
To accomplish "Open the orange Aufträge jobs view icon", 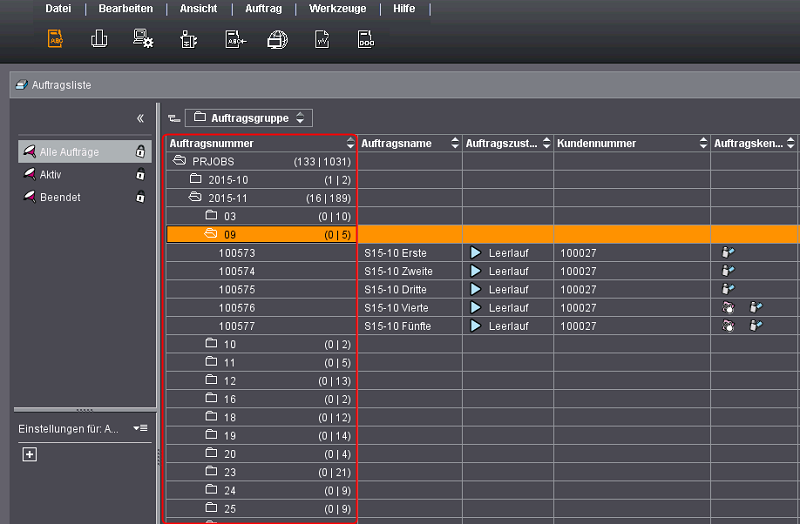I will tap(55, 39).
